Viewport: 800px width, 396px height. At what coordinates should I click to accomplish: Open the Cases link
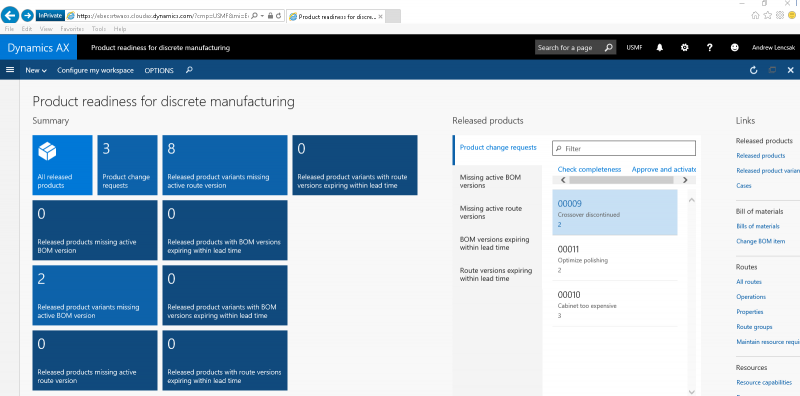743,186
